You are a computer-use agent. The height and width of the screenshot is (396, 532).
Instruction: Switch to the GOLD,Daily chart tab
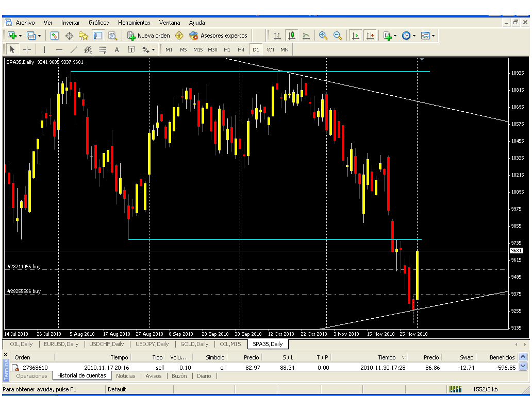pyautogui.click(x=194, y=344)
